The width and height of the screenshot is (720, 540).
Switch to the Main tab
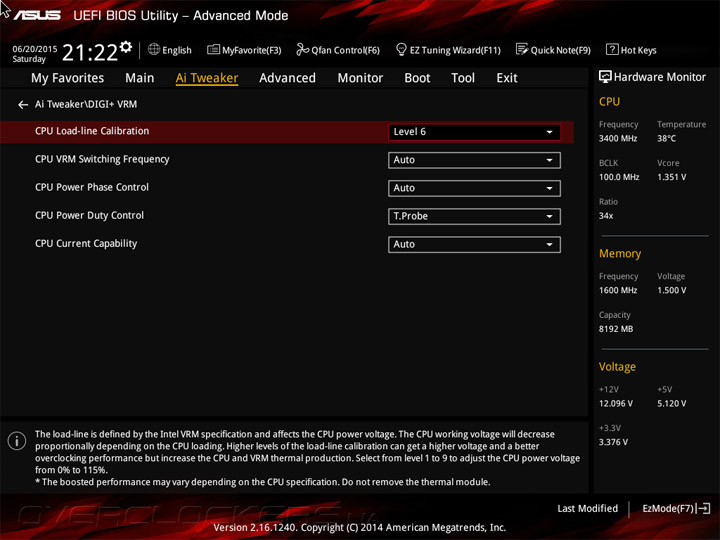pos(140,78)
